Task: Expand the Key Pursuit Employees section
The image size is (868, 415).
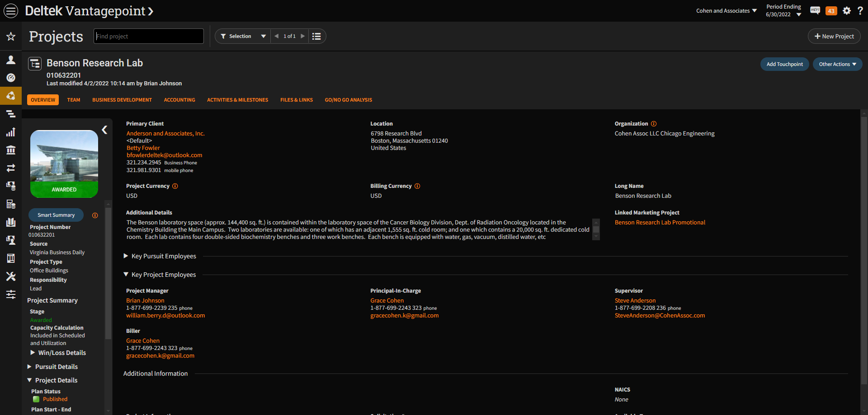Action: (x=126, y=256)
